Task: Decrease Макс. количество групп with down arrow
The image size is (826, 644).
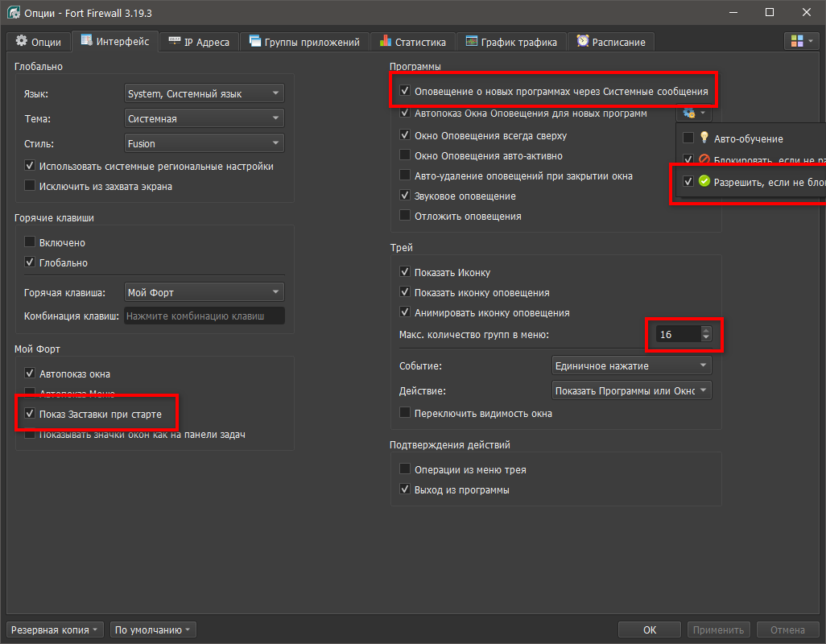Action: coord(706,339)
